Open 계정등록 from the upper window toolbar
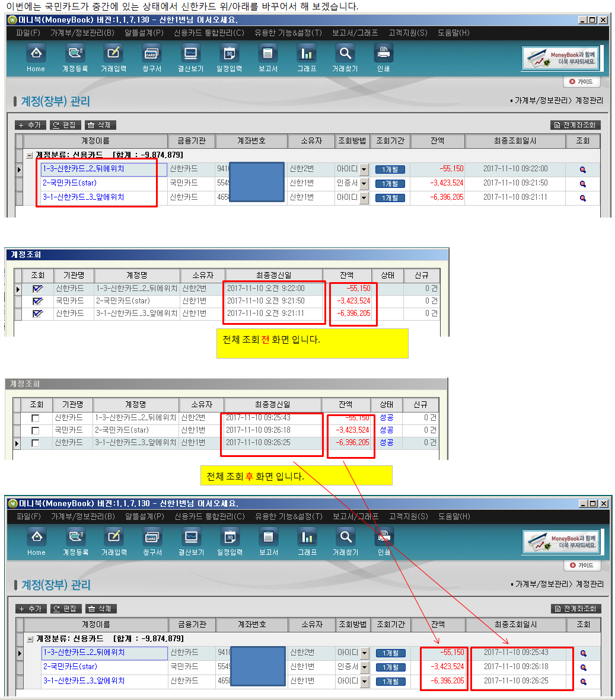Viewport: 615px width, 700px height. pos(75,54)
